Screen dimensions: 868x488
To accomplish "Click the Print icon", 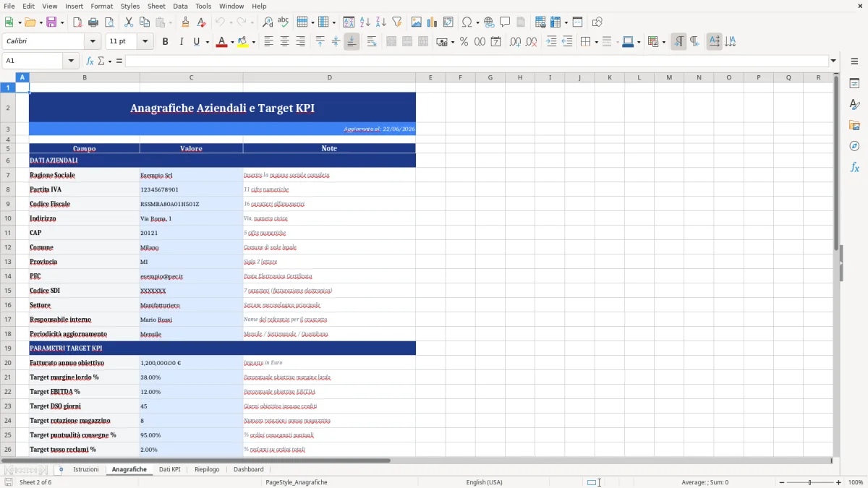I will (93, 22).
